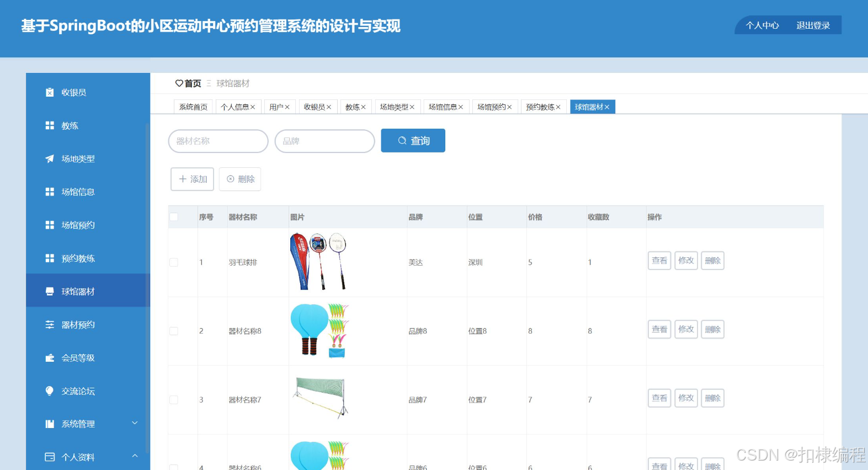The image size is (868, 470).
Task: Click the 预约教练 grid icon
Action: tap(50, 258)
